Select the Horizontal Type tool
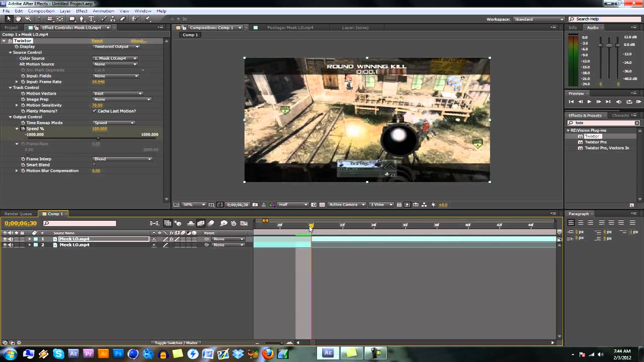Viewport: 644px width, 362px height. point(91,19)
